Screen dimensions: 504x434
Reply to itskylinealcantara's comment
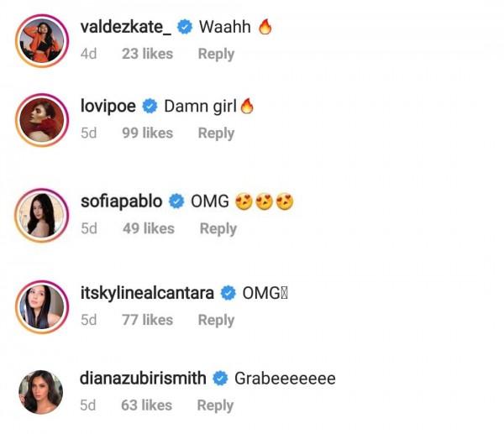(216, 320)
